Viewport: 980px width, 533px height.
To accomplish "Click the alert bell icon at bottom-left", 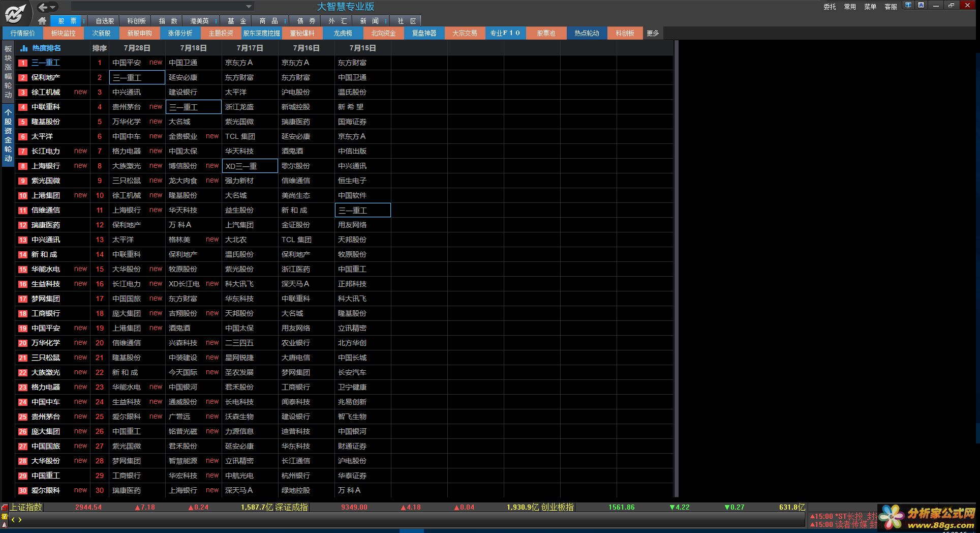I will [x=5, y=524].
